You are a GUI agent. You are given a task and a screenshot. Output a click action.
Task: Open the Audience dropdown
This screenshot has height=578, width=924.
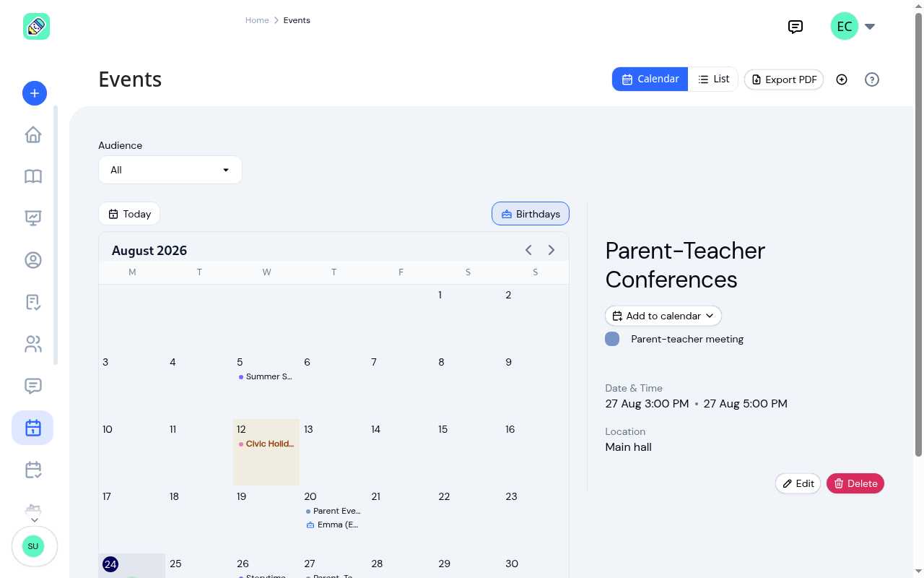pos(170,170)
